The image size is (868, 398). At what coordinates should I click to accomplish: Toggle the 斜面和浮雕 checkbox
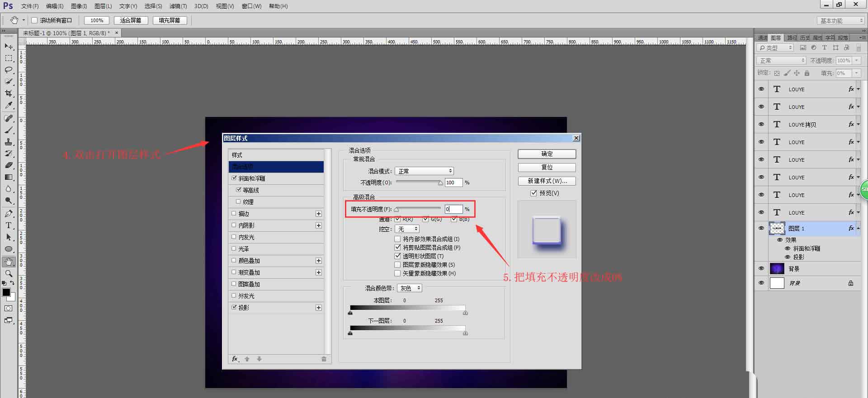coord(234,178)
